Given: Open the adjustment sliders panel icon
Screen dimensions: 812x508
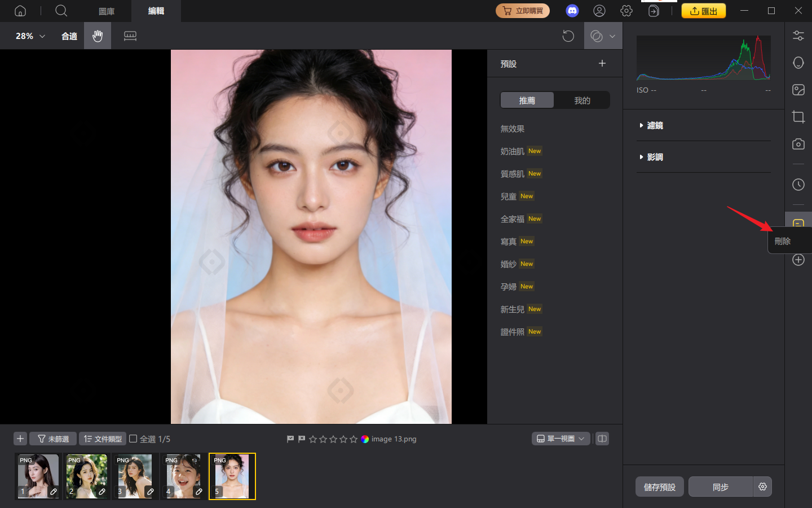Looking at the screenshot, I should pos(798,36).
